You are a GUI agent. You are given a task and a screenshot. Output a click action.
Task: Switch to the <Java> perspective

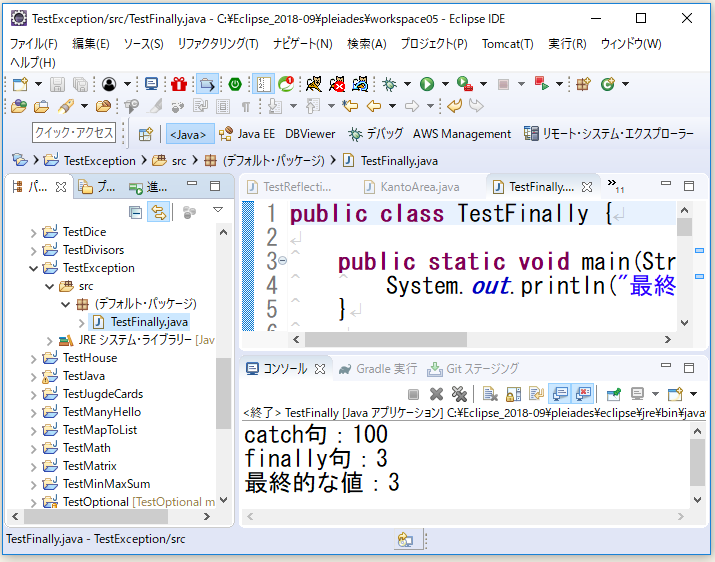coord(190,134)
